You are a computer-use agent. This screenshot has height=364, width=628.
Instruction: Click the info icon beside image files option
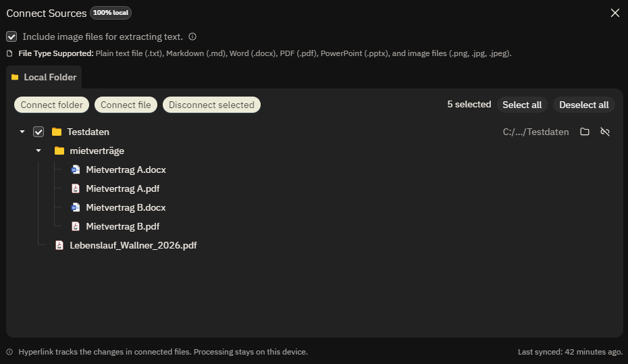tap(192, 36)
